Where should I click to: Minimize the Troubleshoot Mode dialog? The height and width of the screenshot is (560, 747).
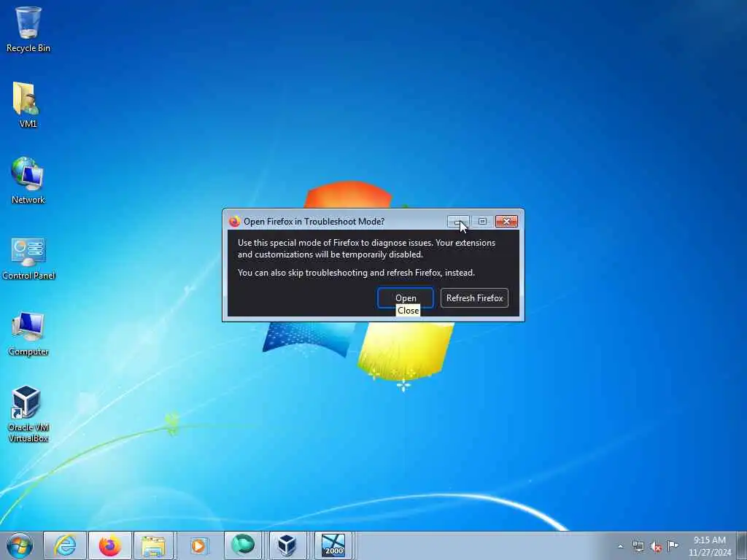pyautogui.click(x=458, y=222)
